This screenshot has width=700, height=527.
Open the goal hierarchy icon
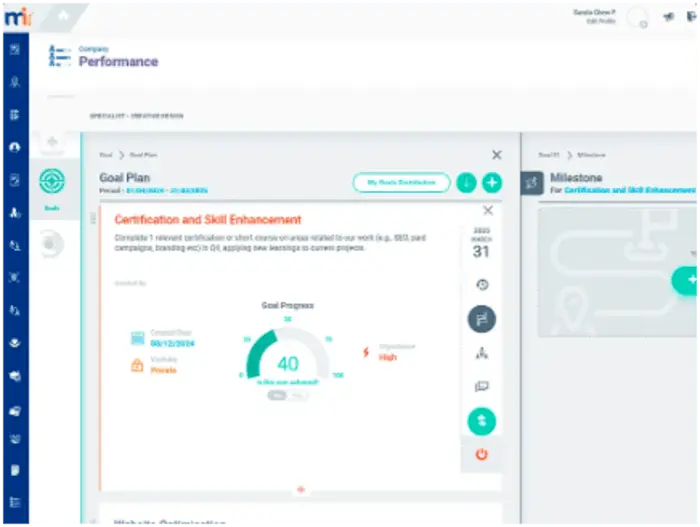(482, 354)
